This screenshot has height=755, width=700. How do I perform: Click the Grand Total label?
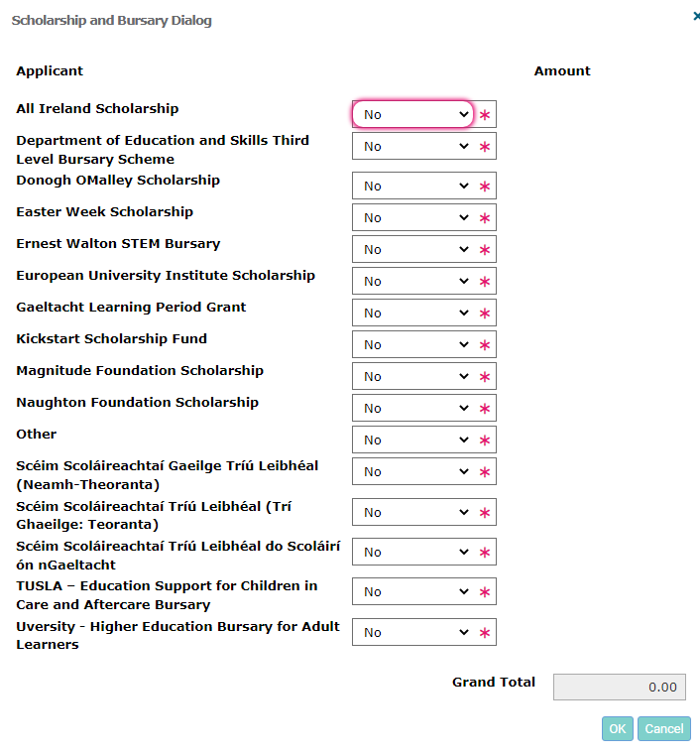click(494, 683)
